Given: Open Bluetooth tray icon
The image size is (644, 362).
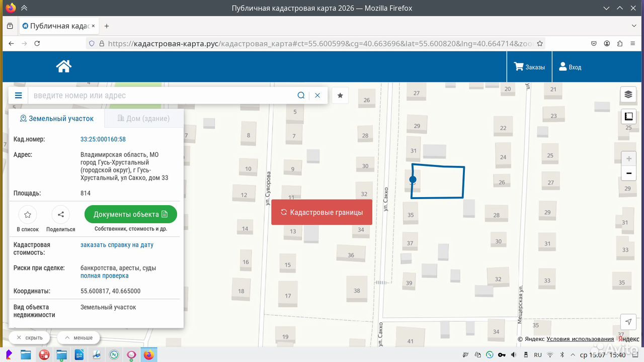Looking at the screenshot, I should point(562,355).
